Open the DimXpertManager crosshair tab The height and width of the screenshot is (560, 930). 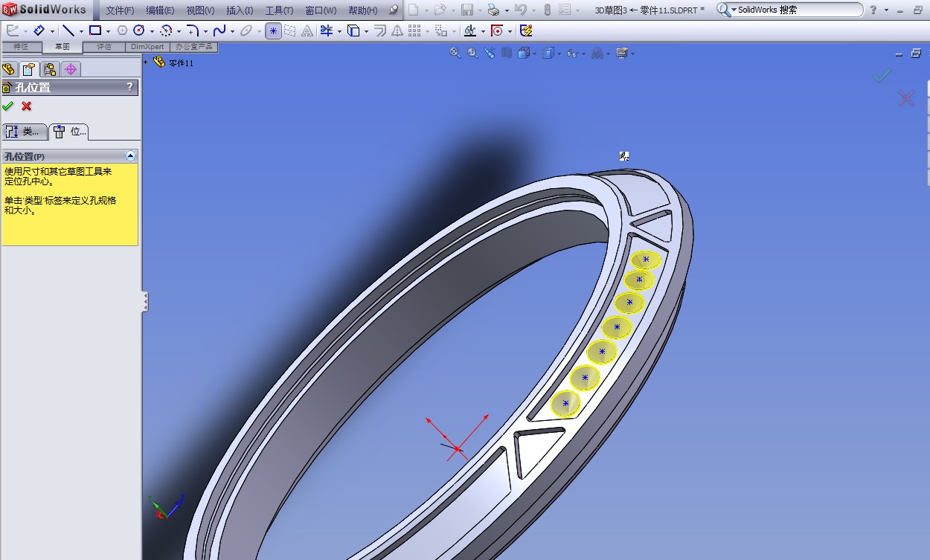tap(71, 69)
